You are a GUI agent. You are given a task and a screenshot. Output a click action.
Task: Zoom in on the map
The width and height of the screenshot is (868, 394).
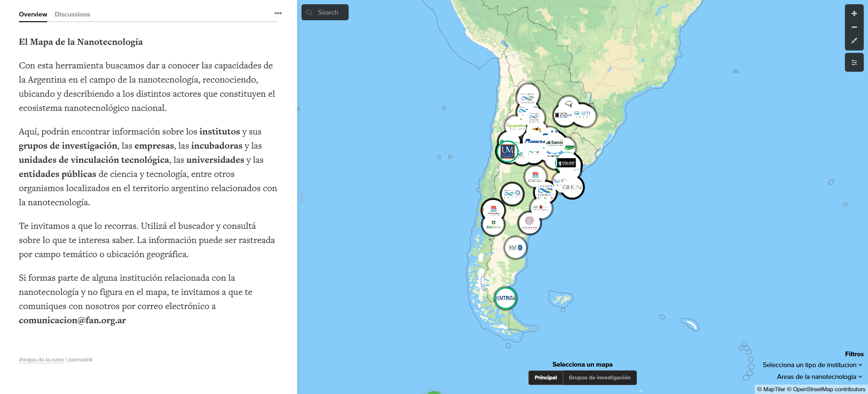point(854,14)
